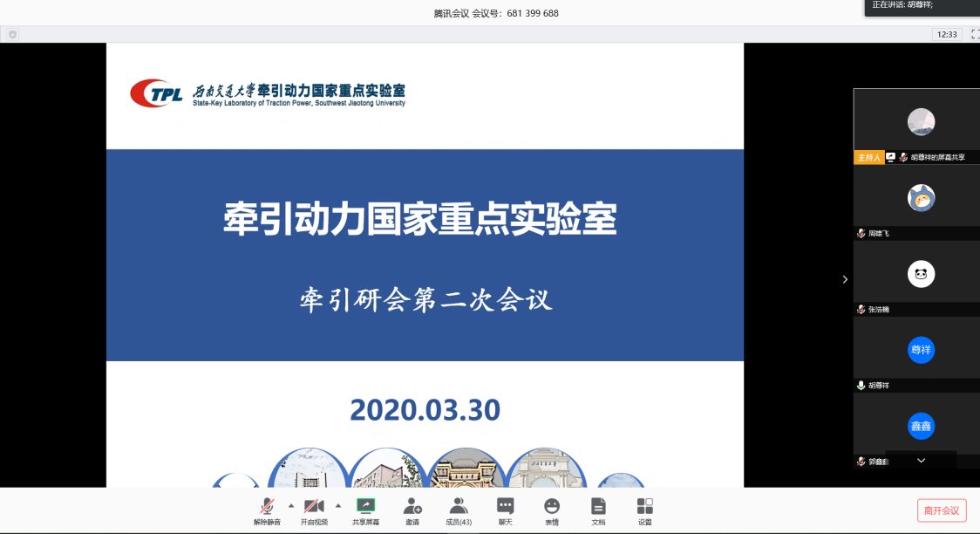
Task: Open the chat (聊天) panel
Action: tap(505, 510)
